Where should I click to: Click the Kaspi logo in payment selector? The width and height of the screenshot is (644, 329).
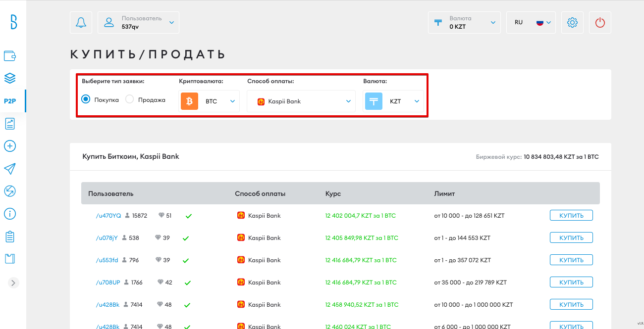(x=261, y=101)
